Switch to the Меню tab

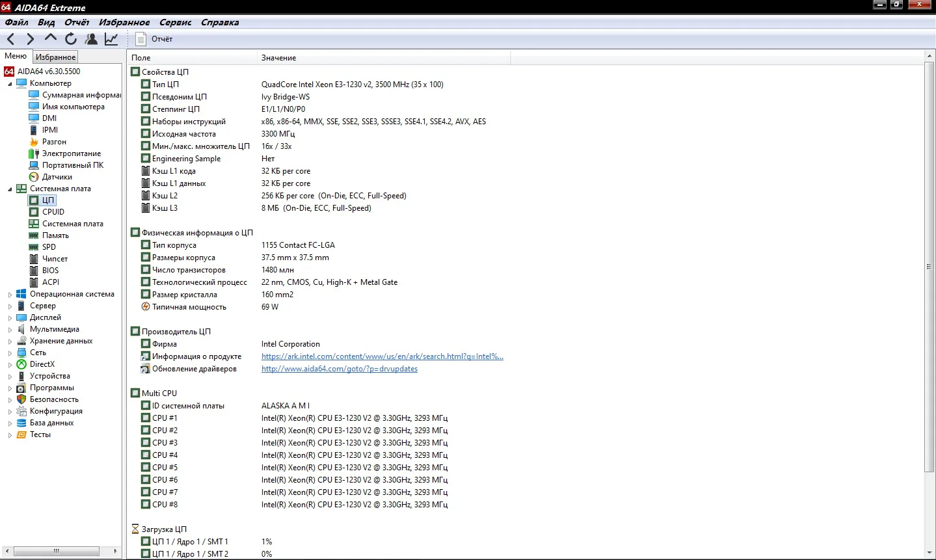coord(16,56)
